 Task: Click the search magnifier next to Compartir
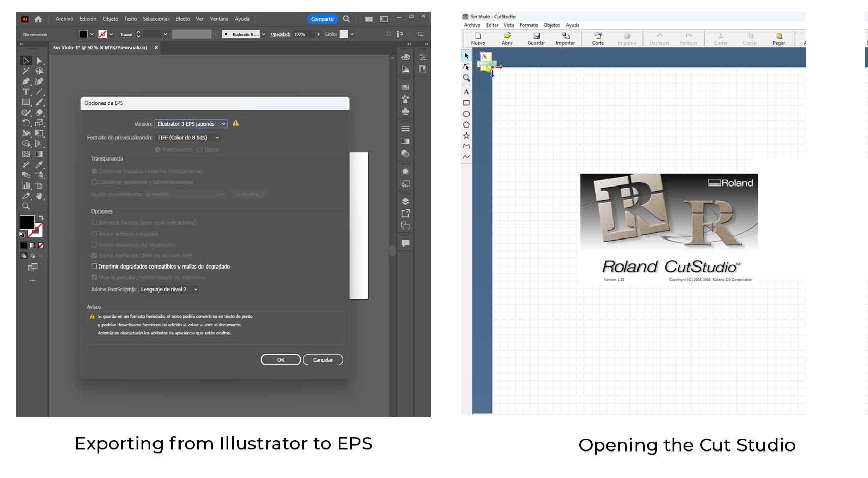(346, 19)
